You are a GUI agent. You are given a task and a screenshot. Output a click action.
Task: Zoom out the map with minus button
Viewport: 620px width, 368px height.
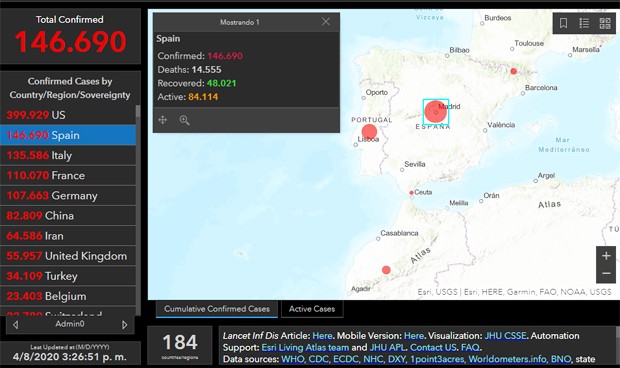pyautogui.click(x=606, y=274)
